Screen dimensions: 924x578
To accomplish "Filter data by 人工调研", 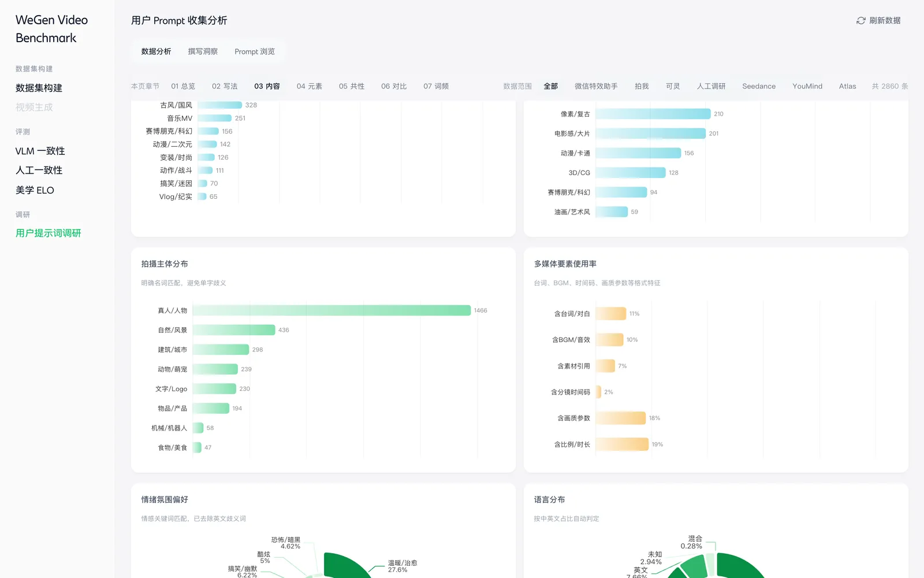I will (711, 86).
